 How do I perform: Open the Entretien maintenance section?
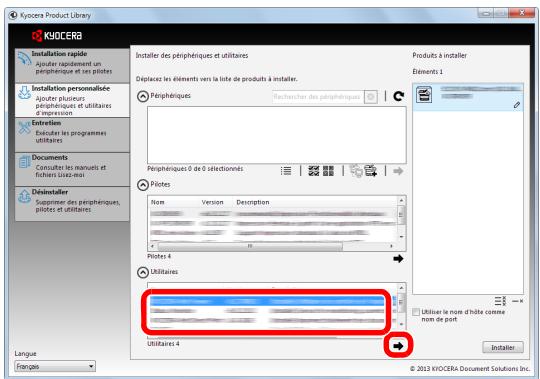[x=72, y=135]
